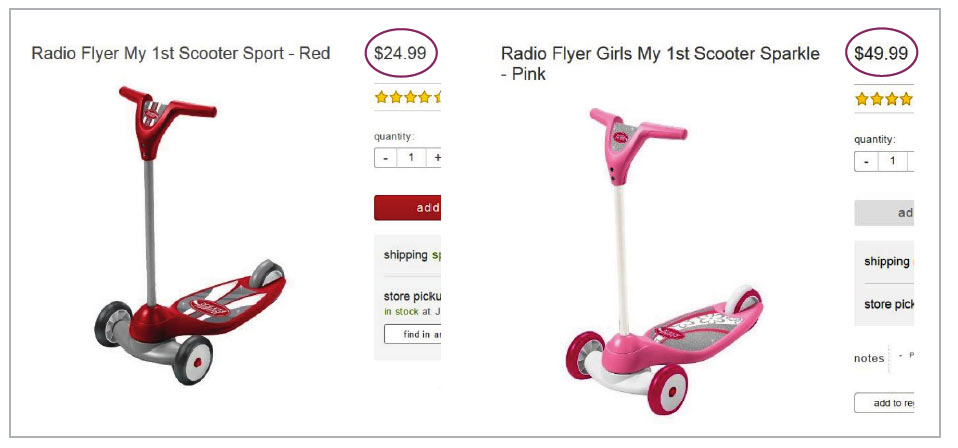The height and width of the screenshot is (448, 958).
Task: Click find in a store button
Action: (x=412, y=334)
